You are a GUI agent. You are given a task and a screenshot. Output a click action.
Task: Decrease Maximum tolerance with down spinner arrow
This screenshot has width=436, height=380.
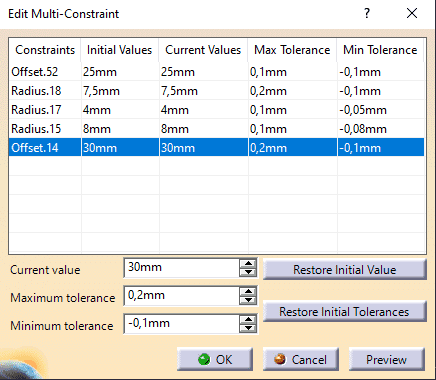pos(248,300)
